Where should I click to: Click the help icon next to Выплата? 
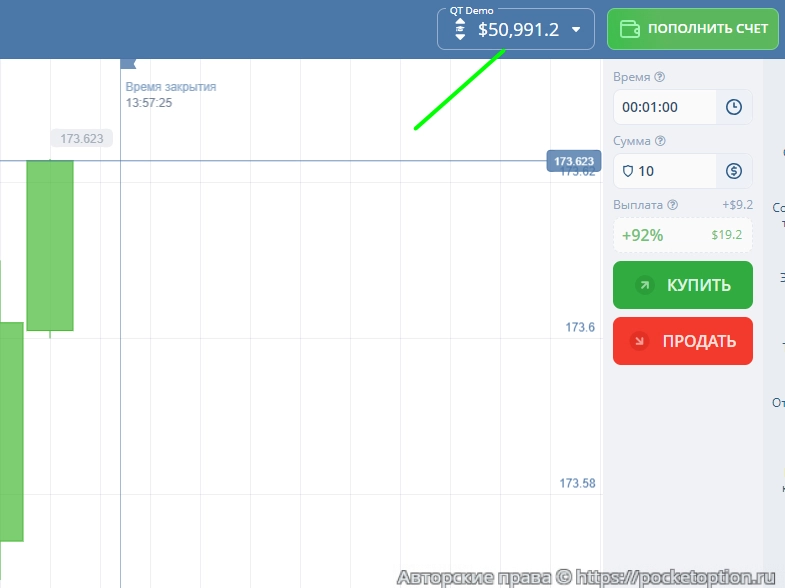pyautogui.click(x=672, y=205)
